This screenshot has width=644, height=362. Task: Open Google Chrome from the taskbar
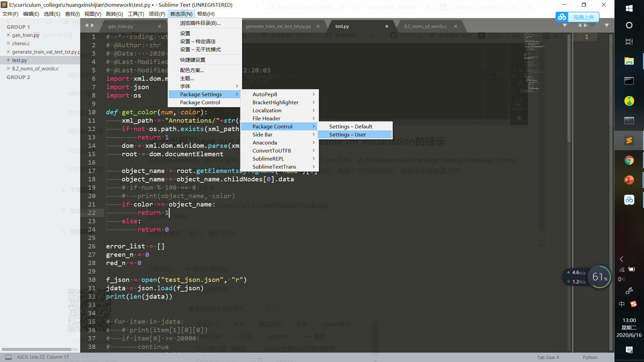[x=629, y=160]
